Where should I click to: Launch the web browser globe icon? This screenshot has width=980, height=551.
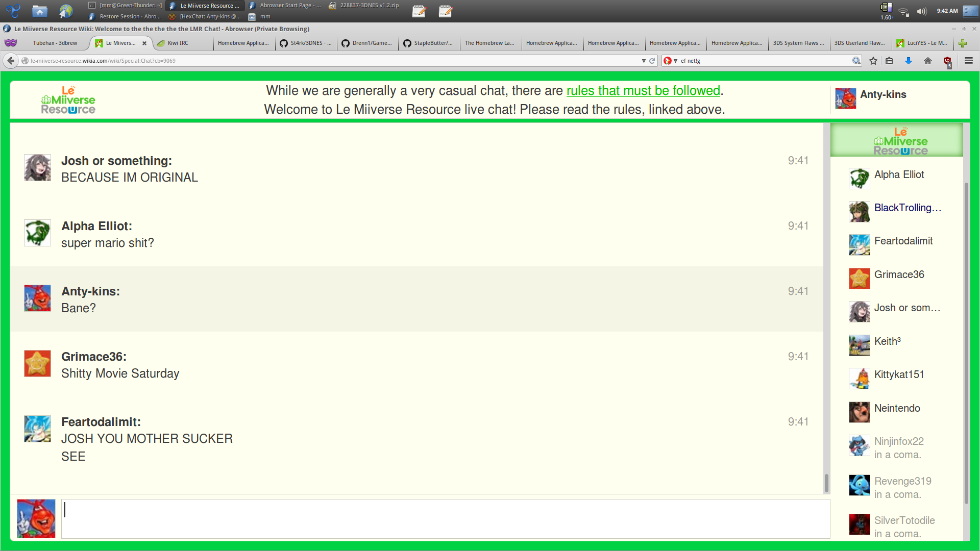(x=66, y=11)
